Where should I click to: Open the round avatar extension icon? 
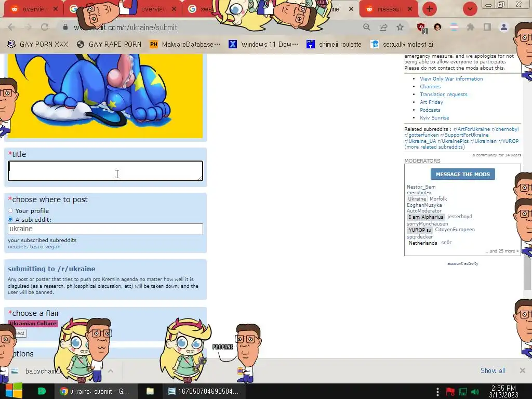437,27
